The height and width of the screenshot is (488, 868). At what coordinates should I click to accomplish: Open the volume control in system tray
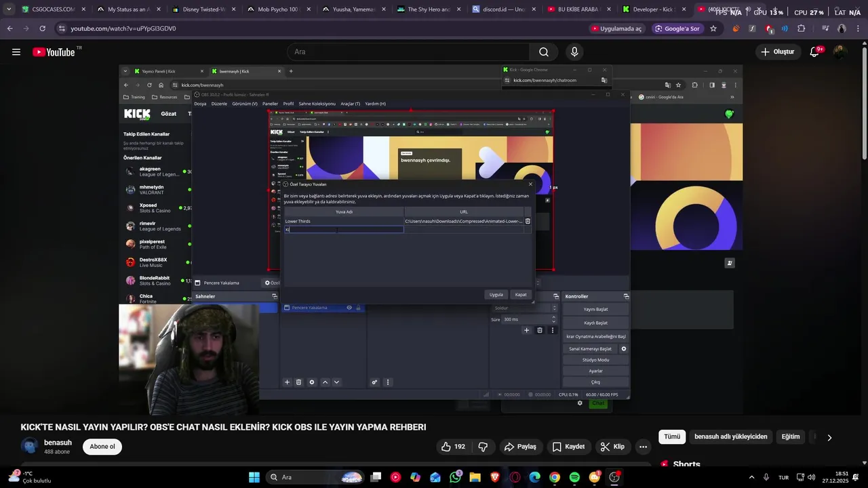(813, 477)
